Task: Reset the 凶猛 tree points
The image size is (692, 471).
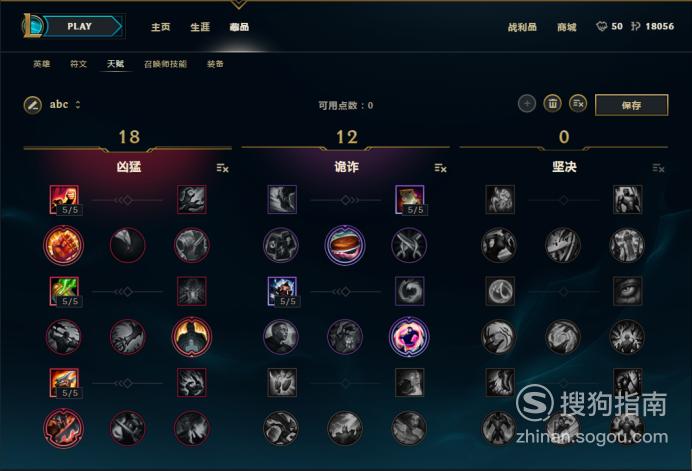Action: coord(222,168)
